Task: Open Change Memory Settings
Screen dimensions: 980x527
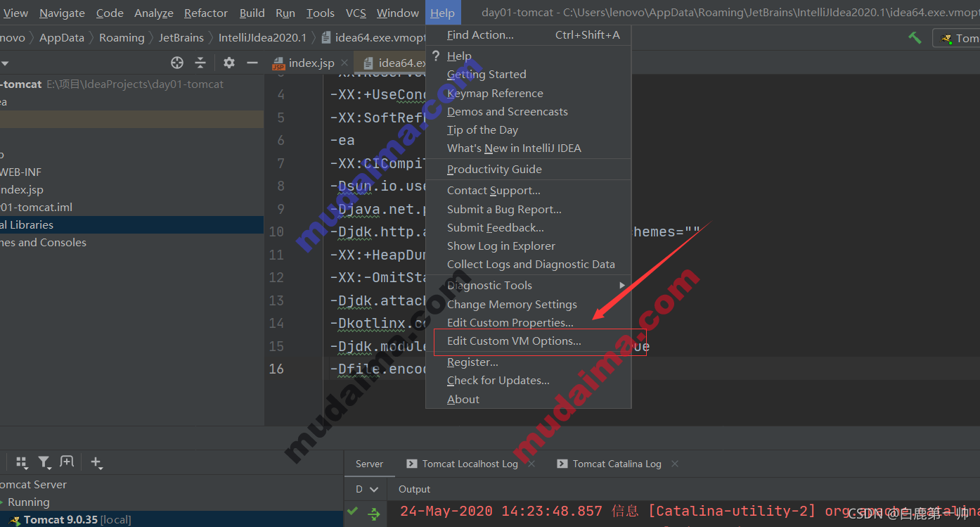Action: click(x=529, y=304)
